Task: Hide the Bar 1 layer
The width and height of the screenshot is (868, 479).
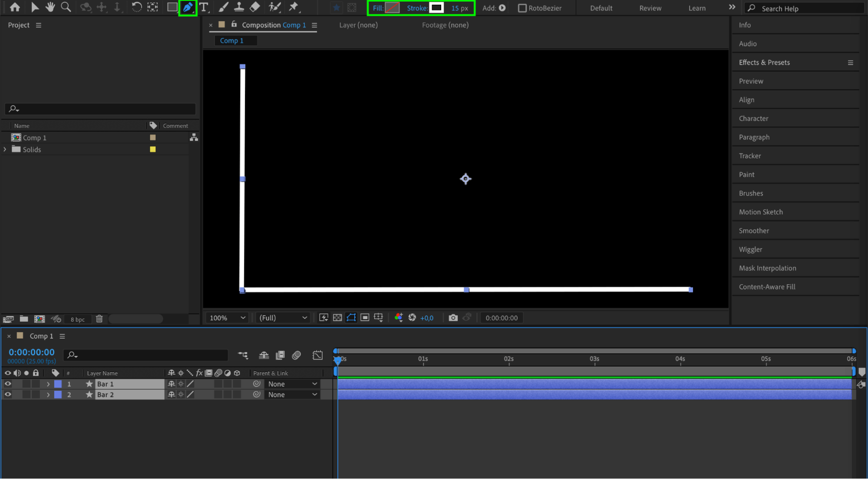Action: [x=8, y=384]
